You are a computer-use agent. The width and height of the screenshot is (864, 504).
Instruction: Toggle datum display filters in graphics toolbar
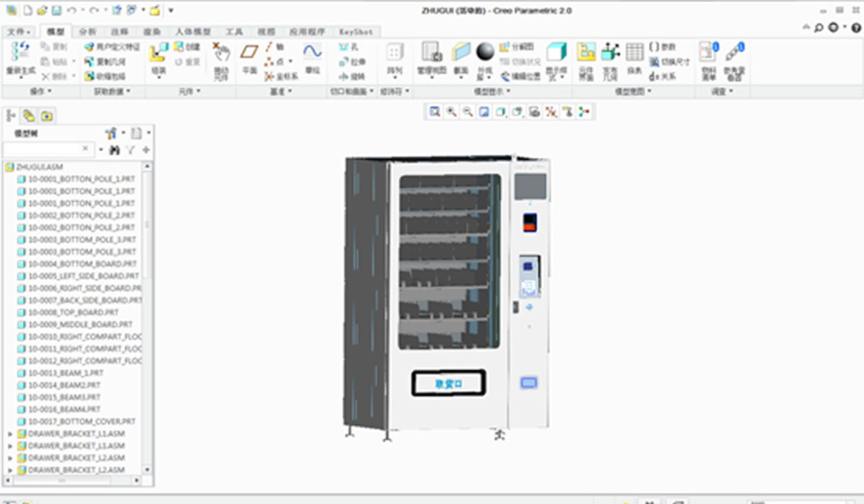(x=549, y=112)
